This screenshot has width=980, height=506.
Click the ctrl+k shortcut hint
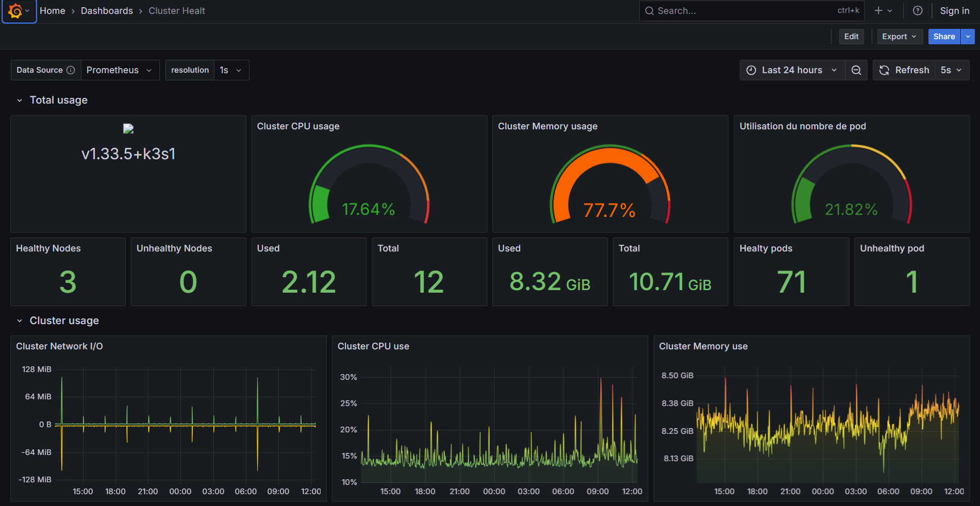point(848,10)
